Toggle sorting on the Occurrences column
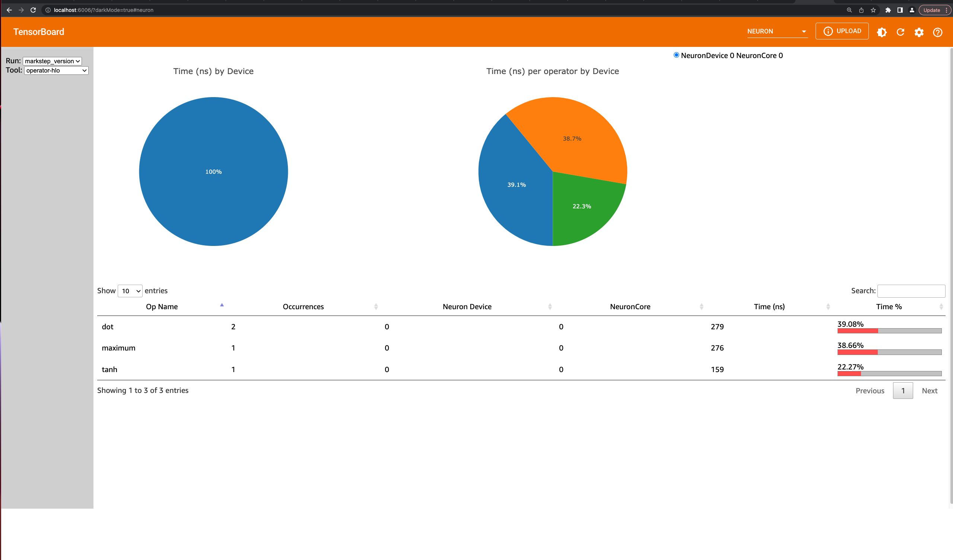 375,306
